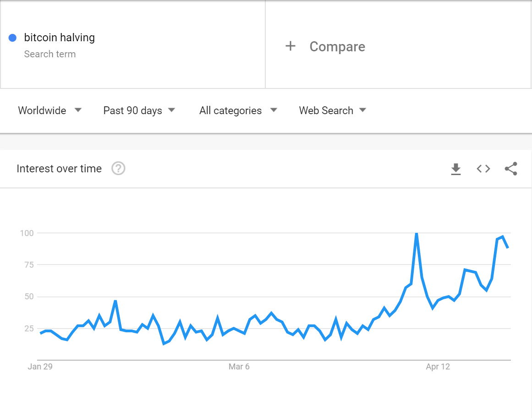The height and width of the screenshot is (418, 532).
Task: Download the interest over time data
Action: [x=455, y=169]
